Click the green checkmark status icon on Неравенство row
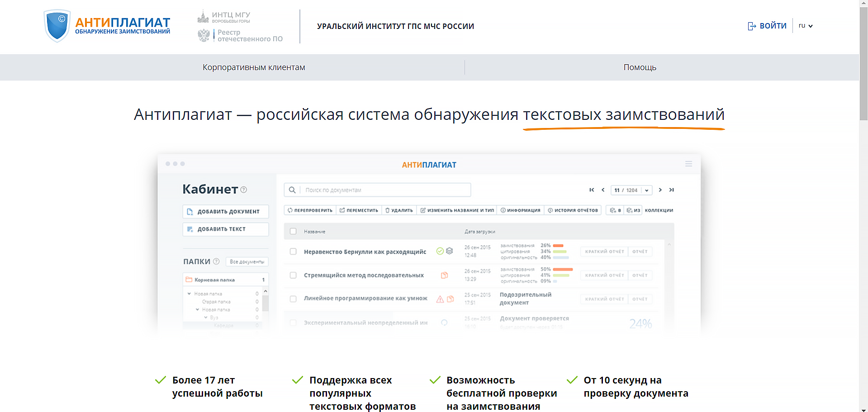 [440, 251]
